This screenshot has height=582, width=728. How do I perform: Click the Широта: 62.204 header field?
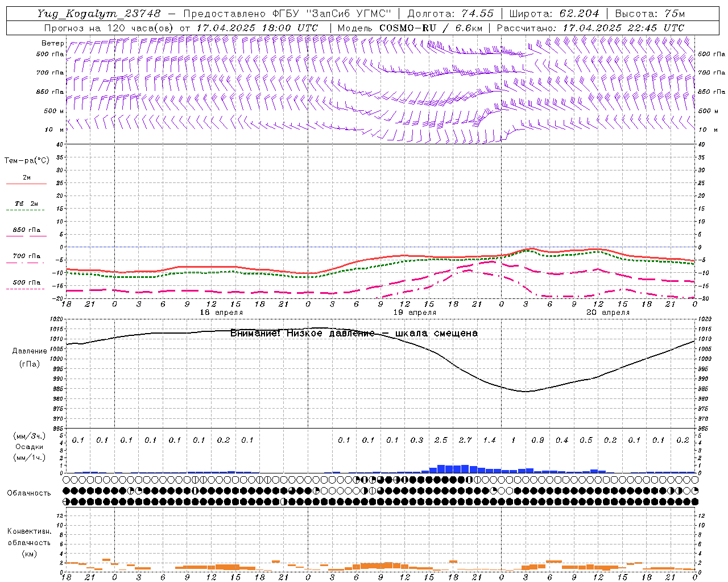click(553, 14)
